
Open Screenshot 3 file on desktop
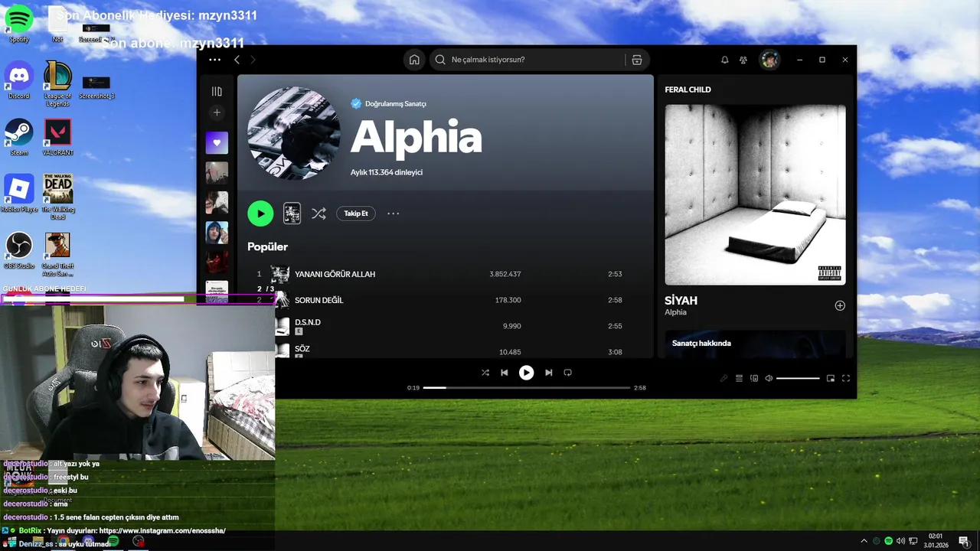(96, 86)
